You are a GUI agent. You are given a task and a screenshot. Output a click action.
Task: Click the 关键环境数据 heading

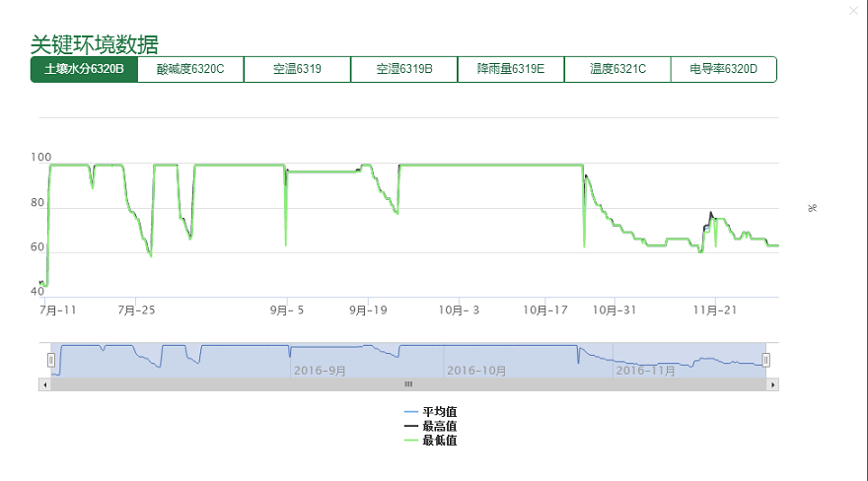click(95, 44)
